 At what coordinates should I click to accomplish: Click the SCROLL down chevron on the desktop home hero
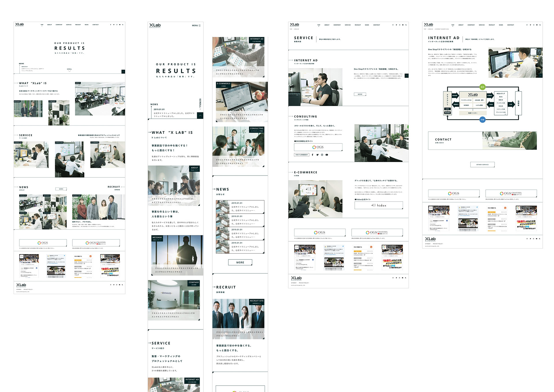tap(69, 71)
